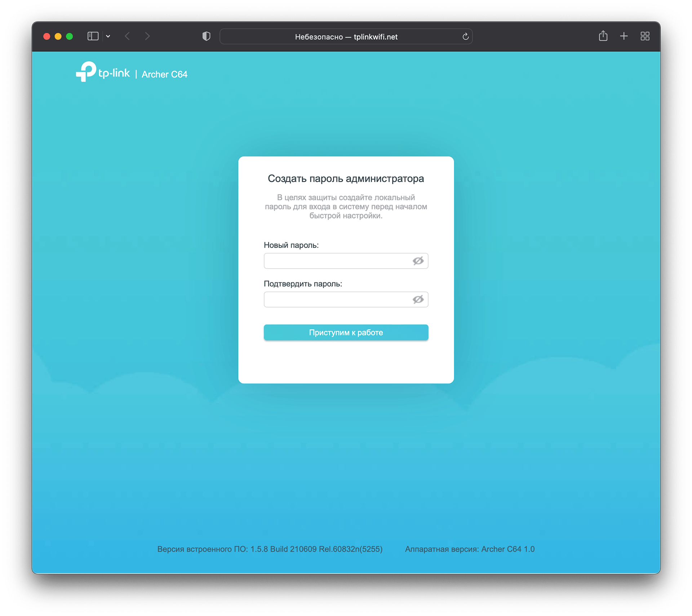The image size is (692, 616).
Task: Click the tplinkwifi.net address bar
Action: 346,37
